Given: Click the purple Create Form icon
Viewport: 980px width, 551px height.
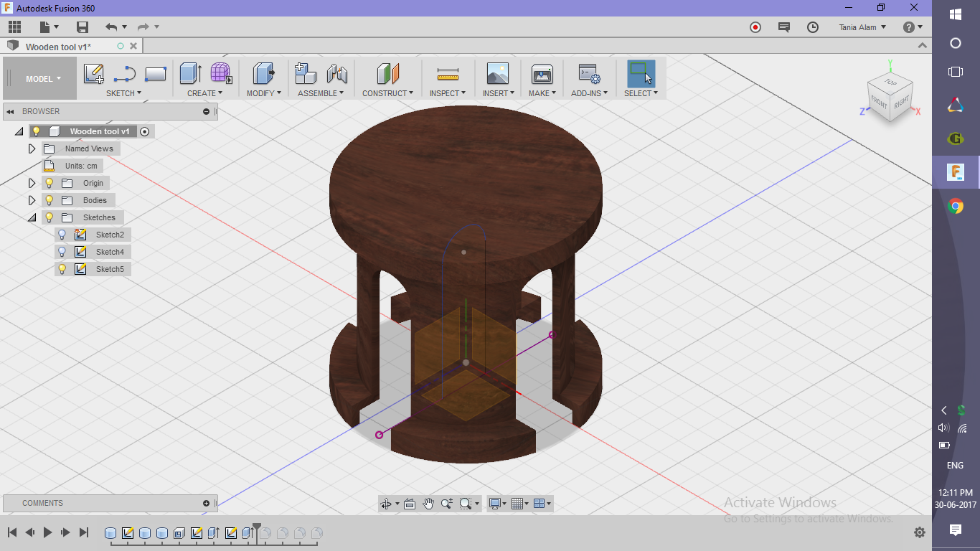Looking at the screenshot, I should pos(221,73).
